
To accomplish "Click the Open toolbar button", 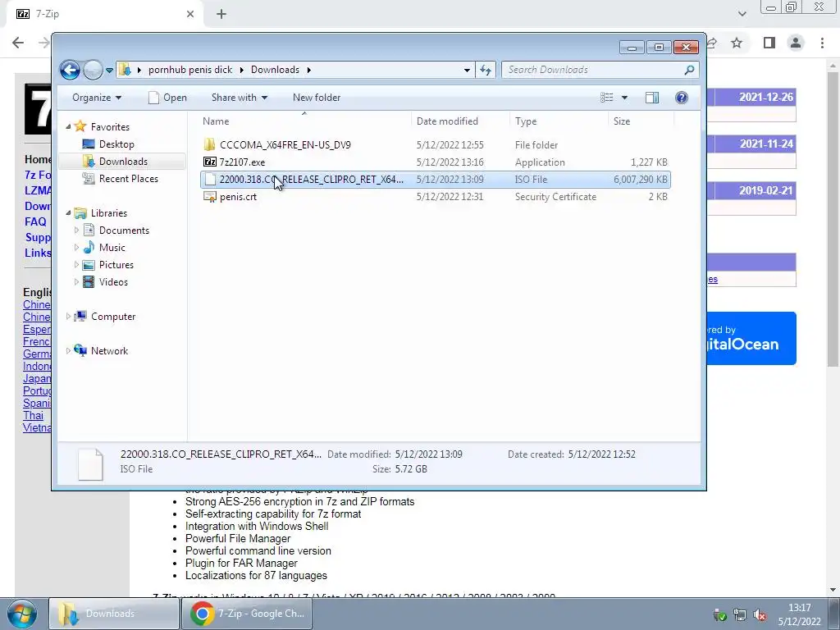I will [x=167, y=98].
